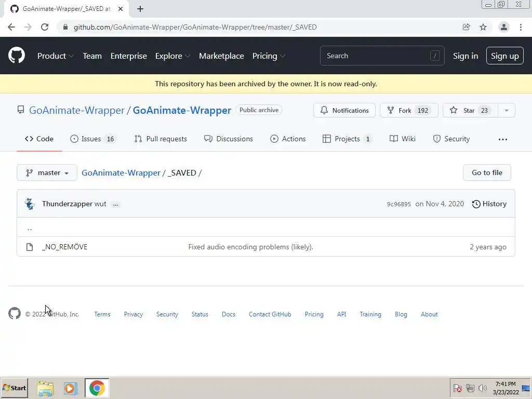
Task: Click GoAnimate-Wrapper breadcrumb link
Action: 121,172
